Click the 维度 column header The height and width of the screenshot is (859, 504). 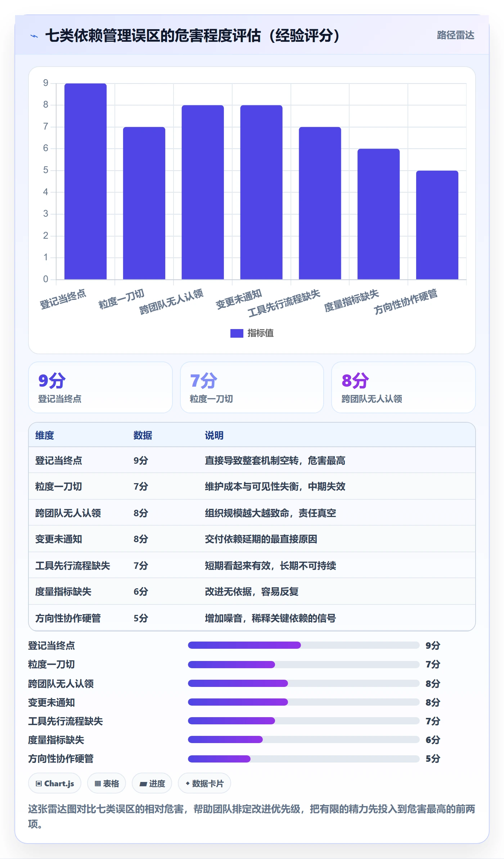[x=45, y=435]
